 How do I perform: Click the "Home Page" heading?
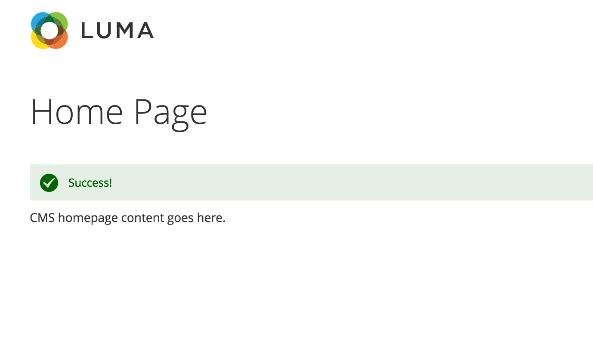click(119, 112)
